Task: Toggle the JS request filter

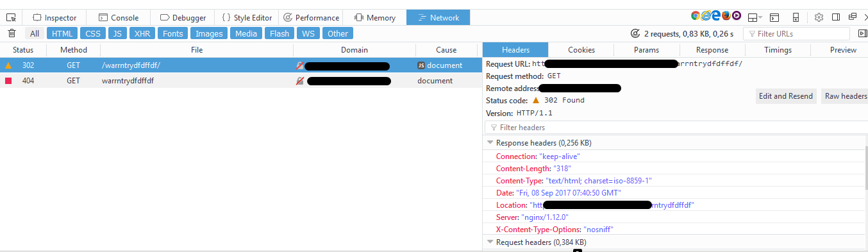Action: (x=117, y=33)
